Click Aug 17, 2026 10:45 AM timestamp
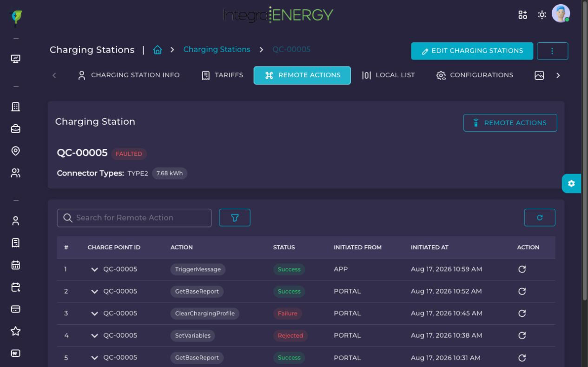 coord(447,314)
